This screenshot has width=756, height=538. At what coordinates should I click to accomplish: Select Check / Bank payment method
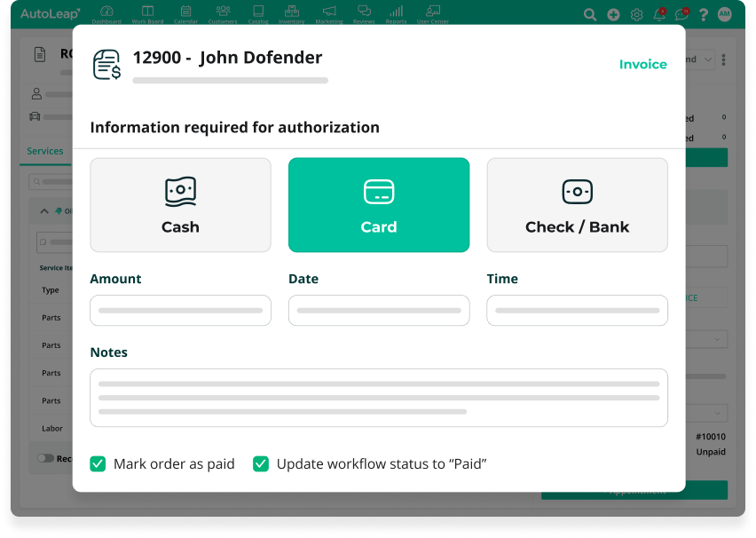point(577,205)
